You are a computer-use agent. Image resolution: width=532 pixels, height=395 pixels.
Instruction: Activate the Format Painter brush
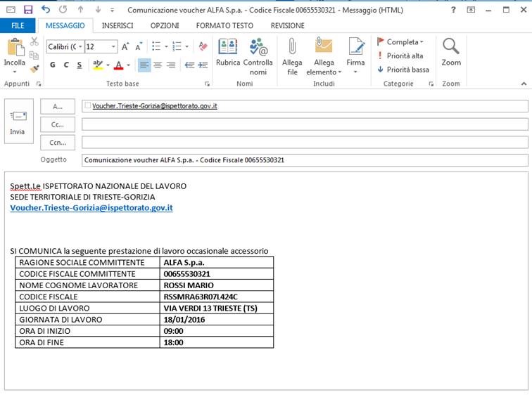34,69
